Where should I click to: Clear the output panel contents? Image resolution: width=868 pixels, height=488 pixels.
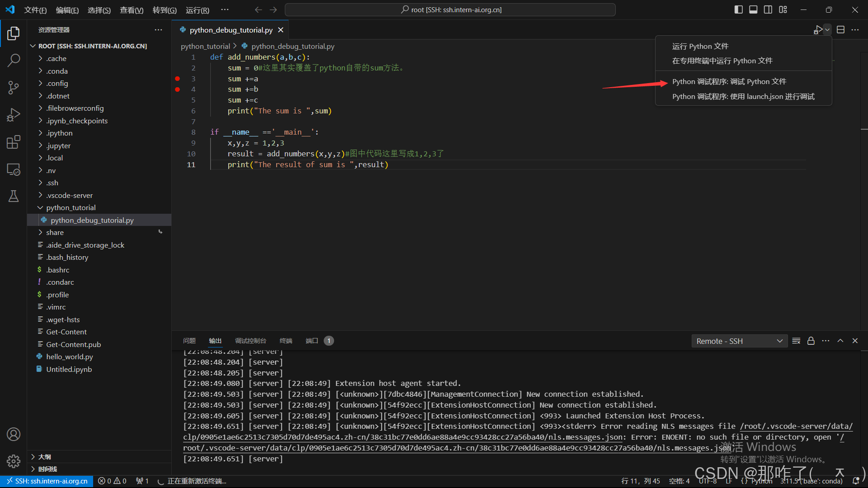coord(796,341)
